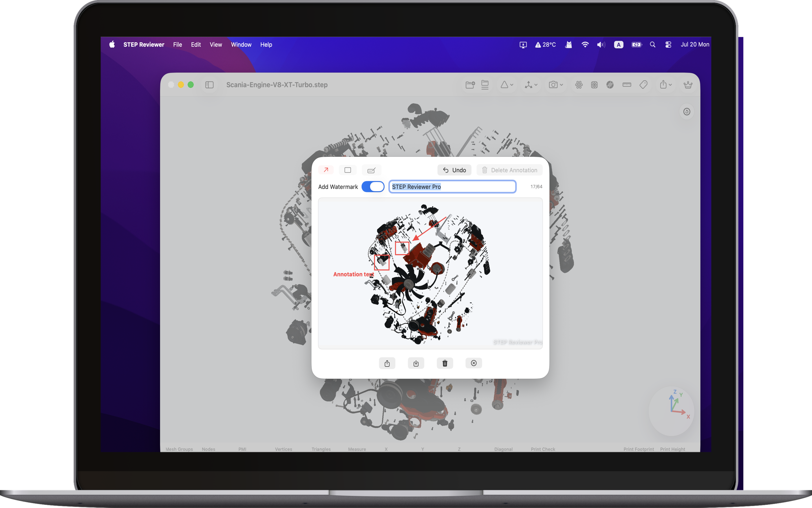Click the engine screenshot preview image
Viewport: 812px width, 508px height.
430,273
